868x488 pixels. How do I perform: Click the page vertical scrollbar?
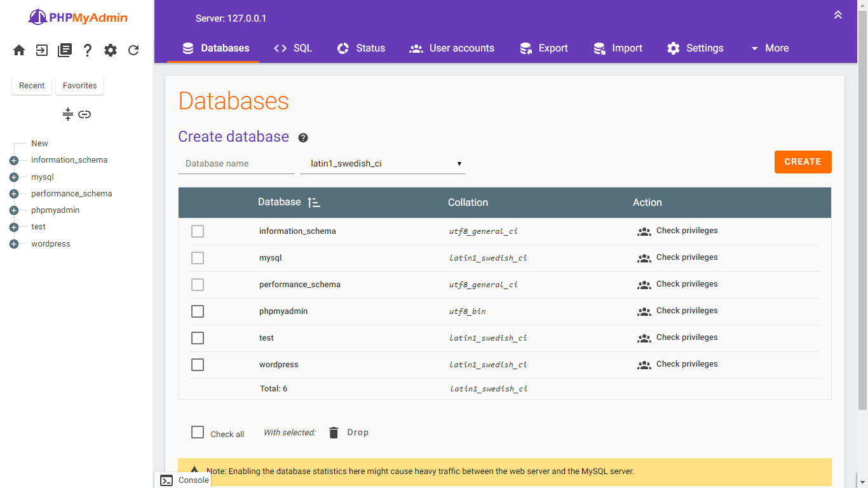point(862,210)
